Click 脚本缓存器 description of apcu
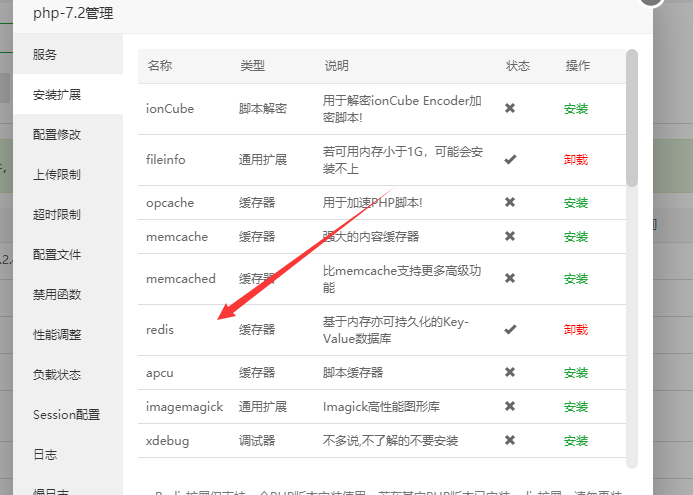The height and width of the screenshot is (495, 693). [353, 373]
